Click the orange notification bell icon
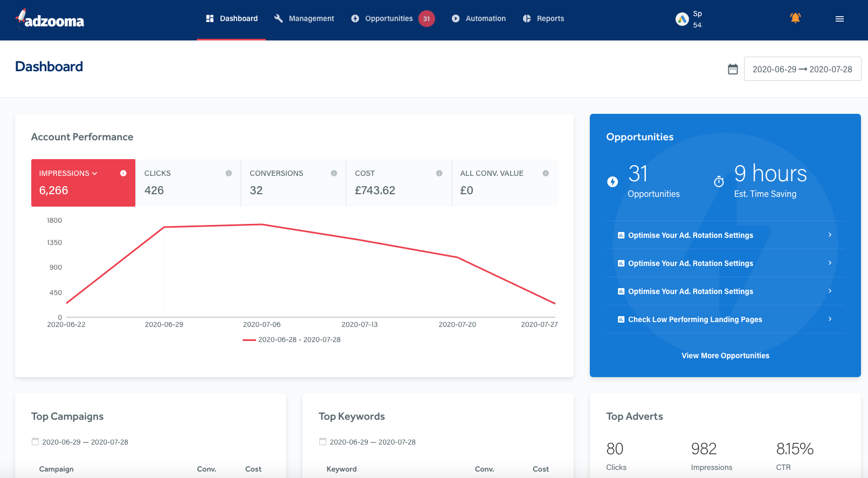Viewport: 868px width, 478px height. click(x=795, y=18)
